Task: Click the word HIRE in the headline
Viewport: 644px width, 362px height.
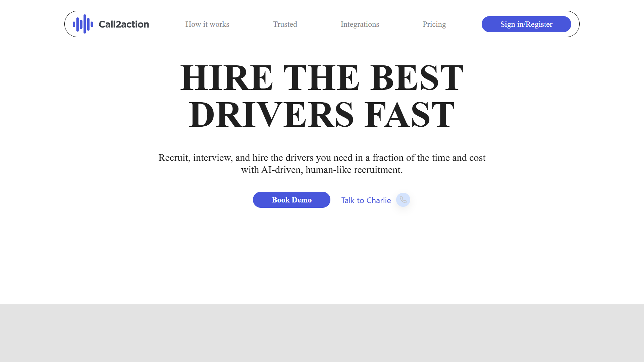Action: [227, 78]
